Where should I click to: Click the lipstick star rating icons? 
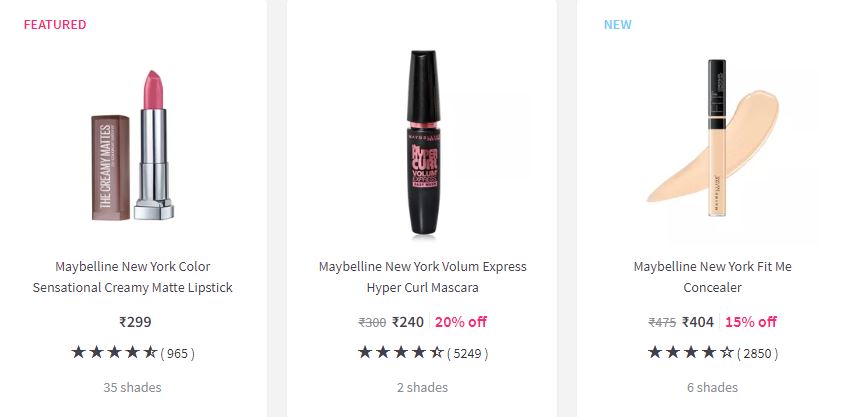point(113,352)
